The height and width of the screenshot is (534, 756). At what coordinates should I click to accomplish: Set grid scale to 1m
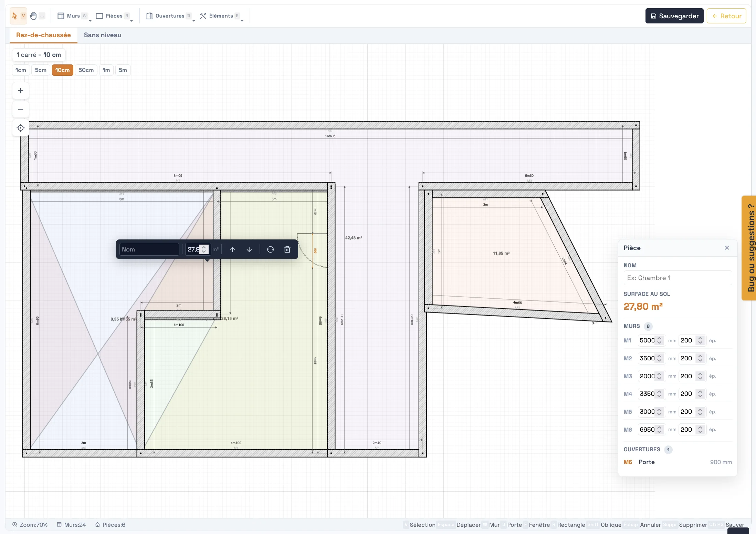coord(106,70)
